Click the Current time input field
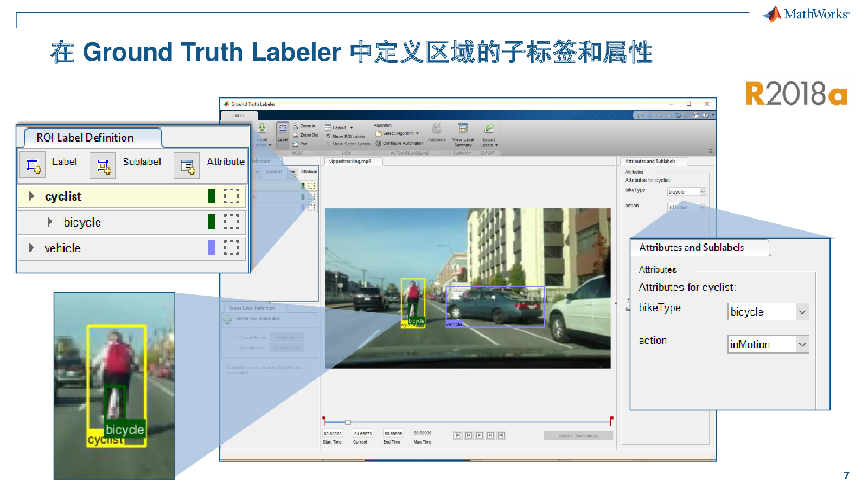Viewport: 868px width, 488px height. click(x=363, y=434)
